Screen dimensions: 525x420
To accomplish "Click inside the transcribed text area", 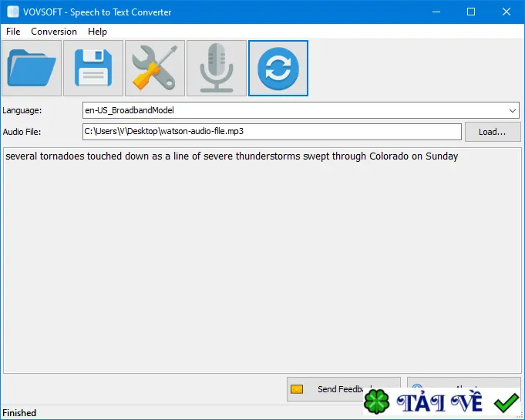I will (262, 260).
